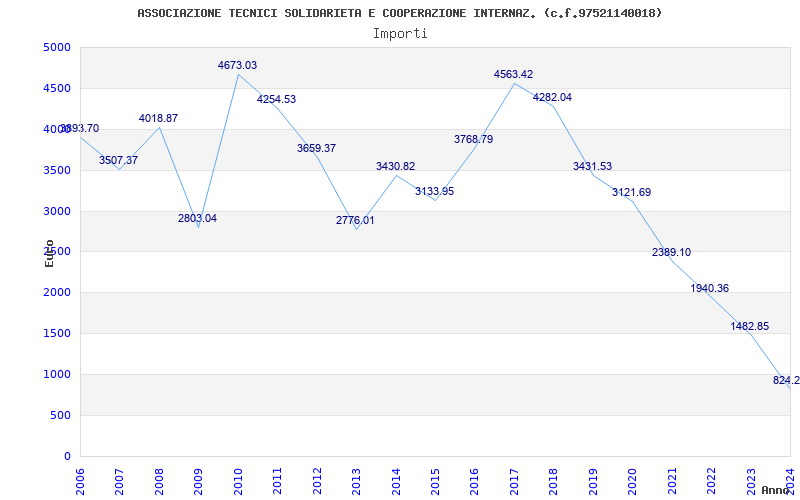Screen dimensions: 800x500
Task: Select the data label 4673.03
Action: 237,65
